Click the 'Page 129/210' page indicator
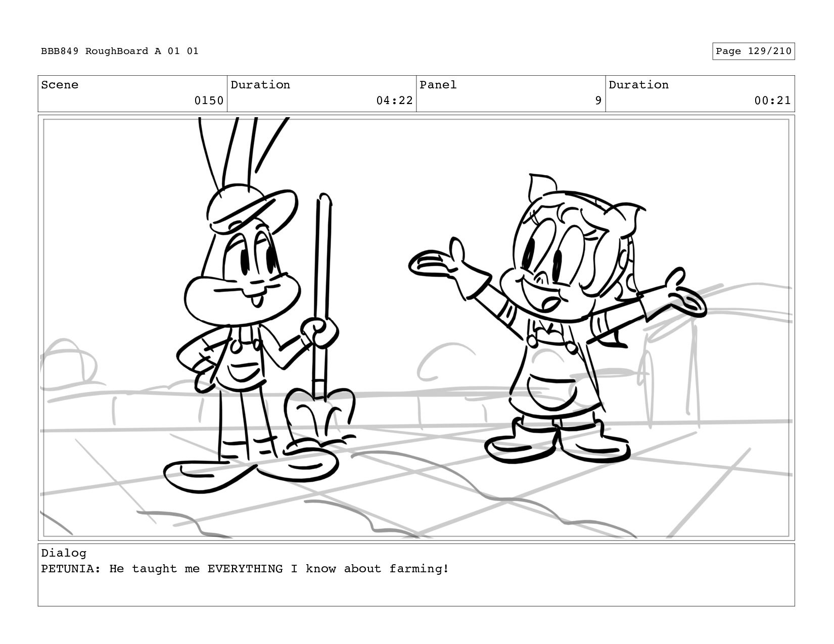 point(753,51)
